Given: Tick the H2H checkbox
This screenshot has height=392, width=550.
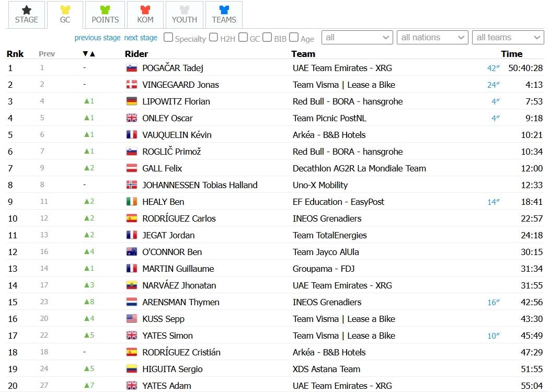Looking at the screenshot, I should click(x=213, y=37).
